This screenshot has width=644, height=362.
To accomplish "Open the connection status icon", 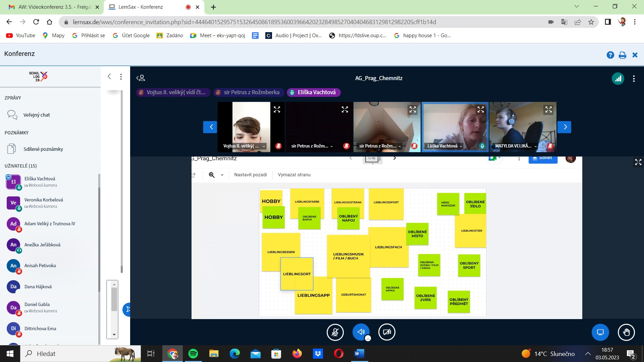I will 618,78.
